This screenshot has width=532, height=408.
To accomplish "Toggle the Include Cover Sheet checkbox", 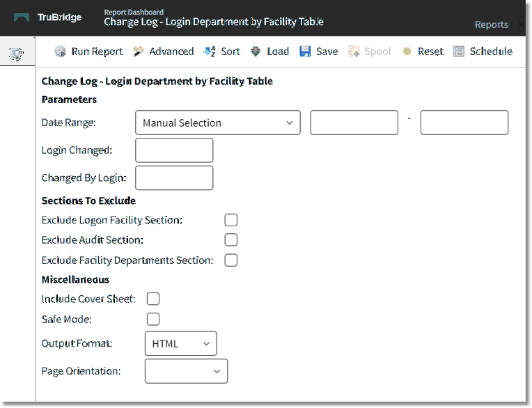I will click(153, 299).
